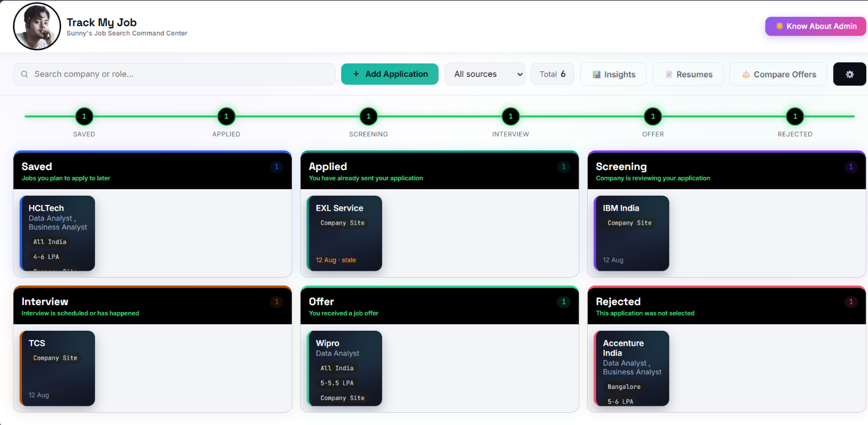Open the HCLTech job card
This screenshot has height=425, width=868.
(57, 233)
